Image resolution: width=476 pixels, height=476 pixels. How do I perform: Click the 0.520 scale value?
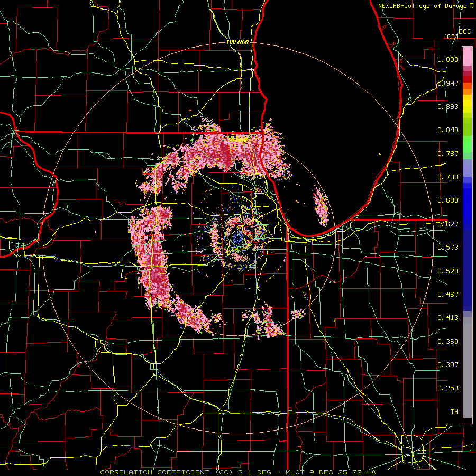tap(448, 271)
